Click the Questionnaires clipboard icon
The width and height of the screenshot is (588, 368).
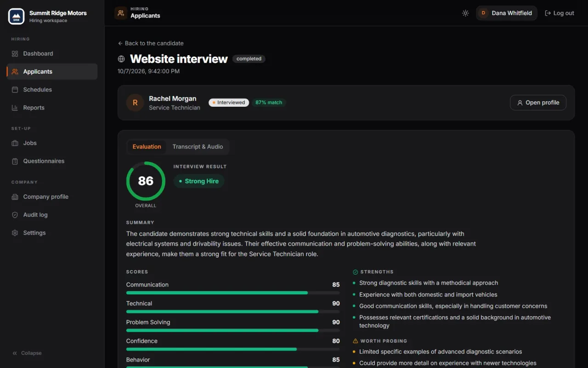tap(15, 161)
